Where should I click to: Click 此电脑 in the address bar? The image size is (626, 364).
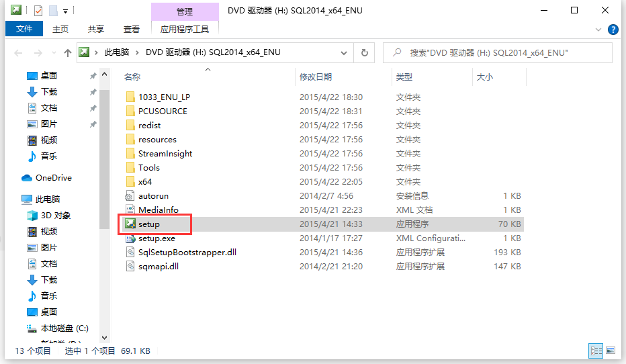point(117,52)
